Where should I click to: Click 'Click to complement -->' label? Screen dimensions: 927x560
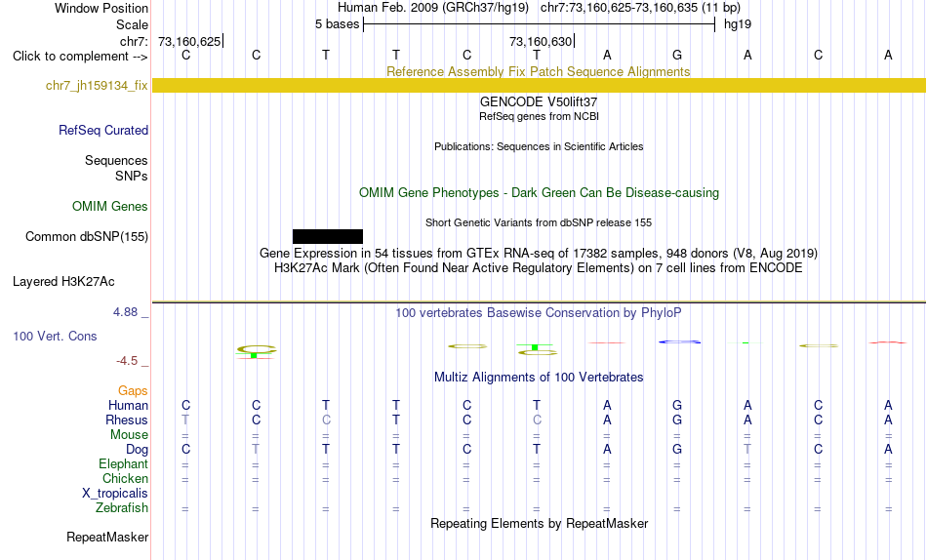(x=80, y=57)
